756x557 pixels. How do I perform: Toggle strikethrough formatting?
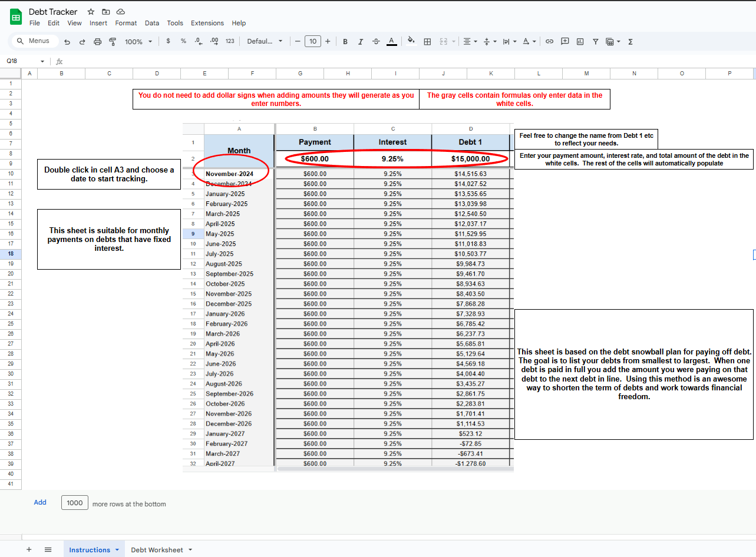click(375, 41)
